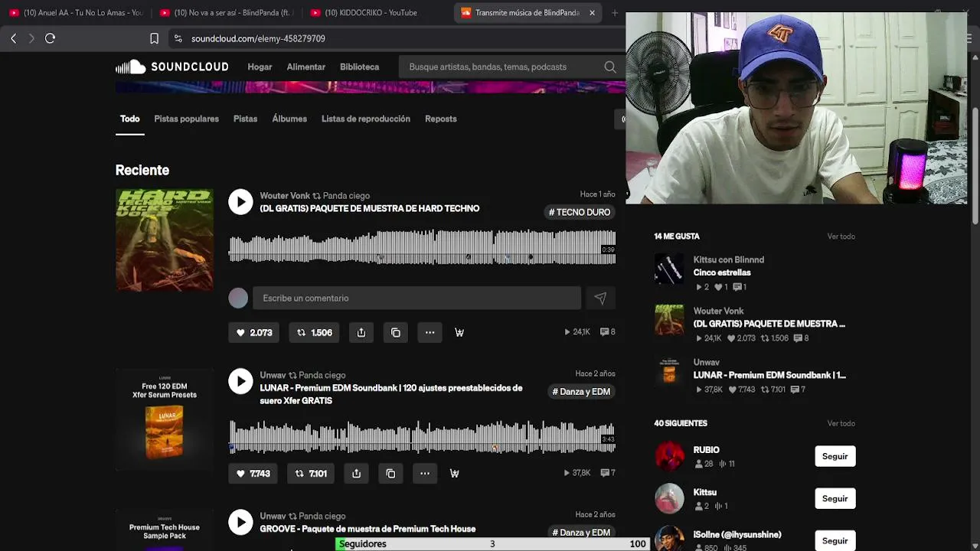Click the search magnifier icon

point(610,67)
